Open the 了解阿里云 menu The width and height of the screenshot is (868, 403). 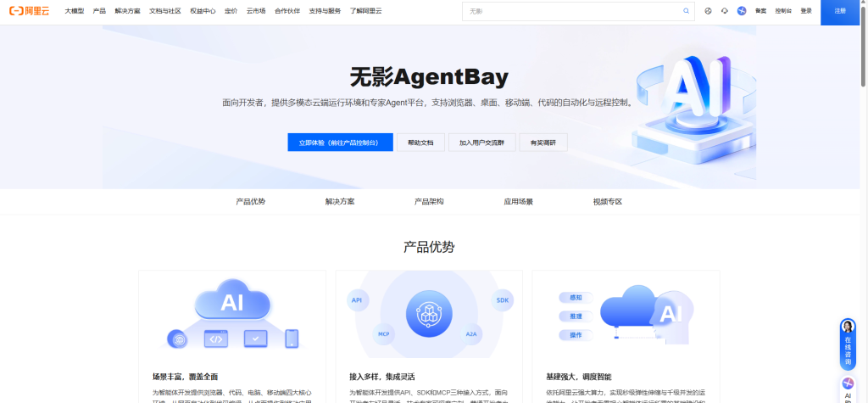tap(366, 11)
